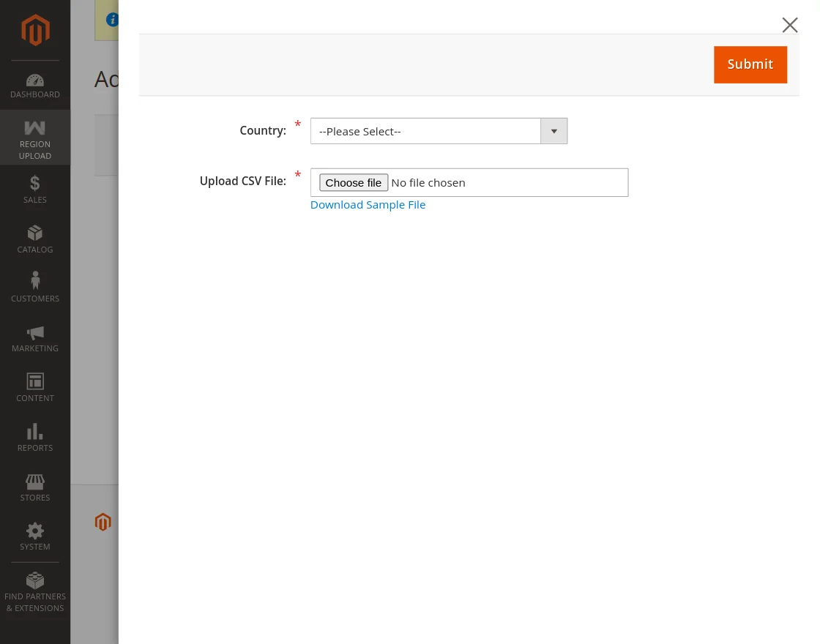The height and width of the screenshot is (644, 820).
Task: Open the Stores section
Action: (34, 487)
